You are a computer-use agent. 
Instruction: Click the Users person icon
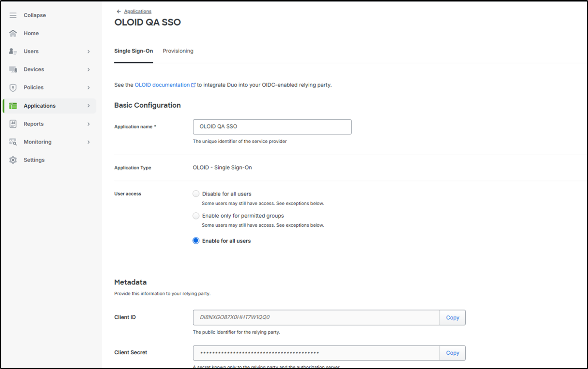point(13,51)
